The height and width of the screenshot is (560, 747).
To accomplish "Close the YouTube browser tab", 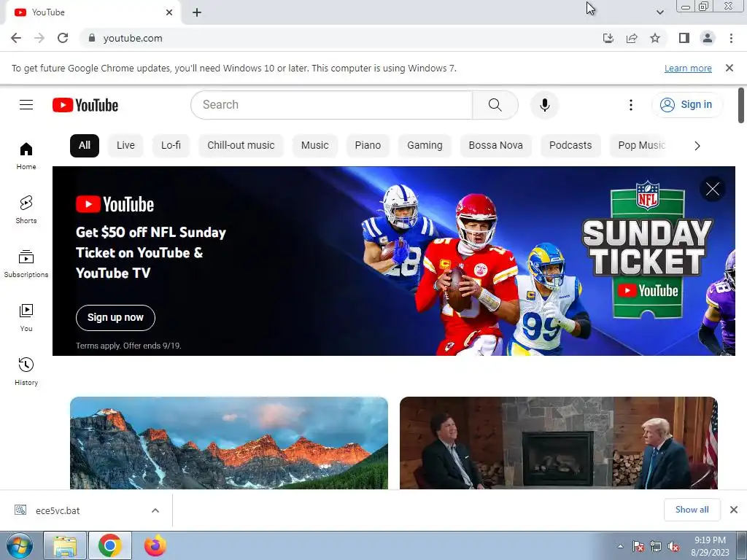I will (169, 12).
